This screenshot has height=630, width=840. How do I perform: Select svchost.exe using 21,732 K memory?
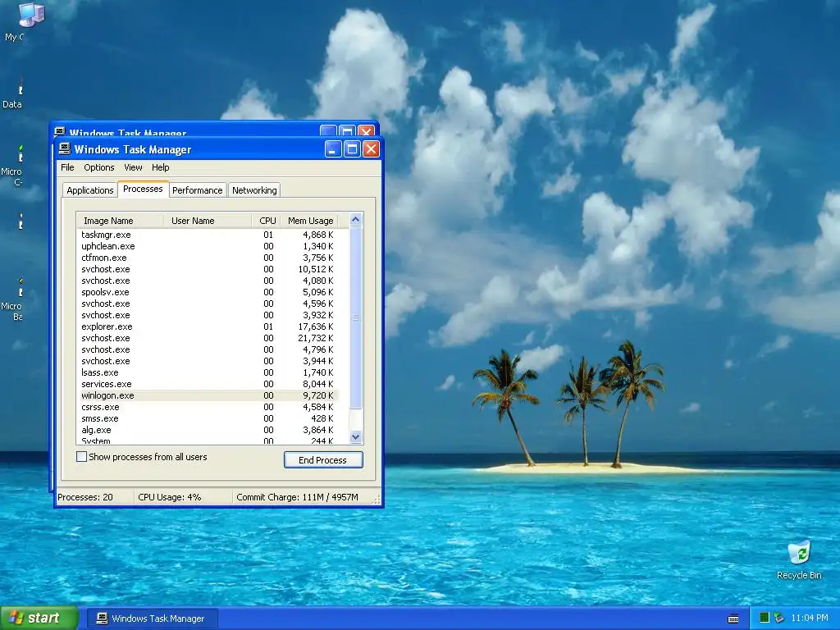click(208, 338)
